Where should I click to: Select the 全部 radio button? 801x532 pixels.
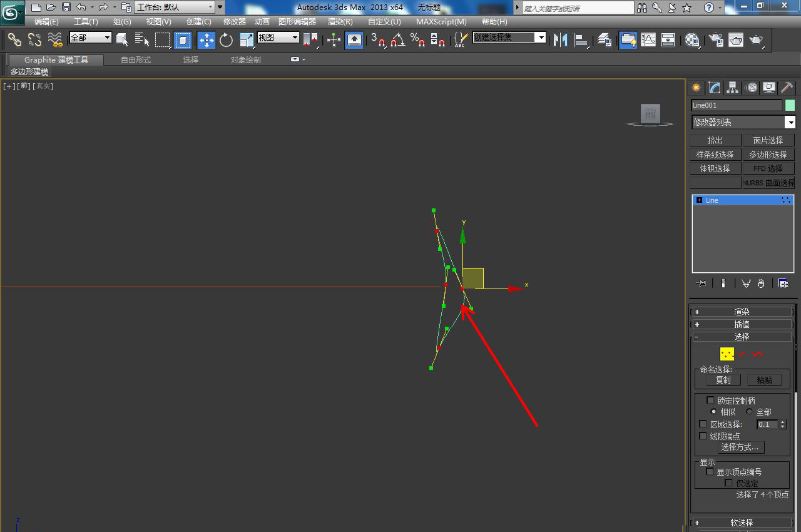click(749, 412)
